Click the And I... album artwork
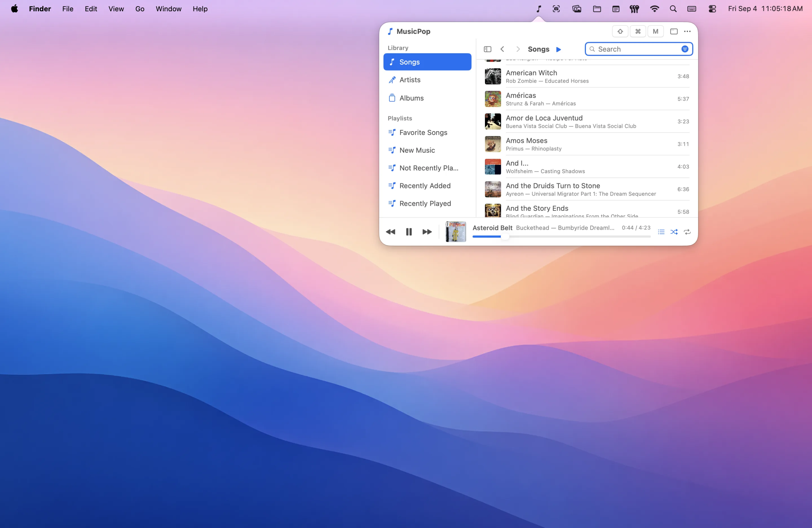812x528 pixels. coord(493,166)
